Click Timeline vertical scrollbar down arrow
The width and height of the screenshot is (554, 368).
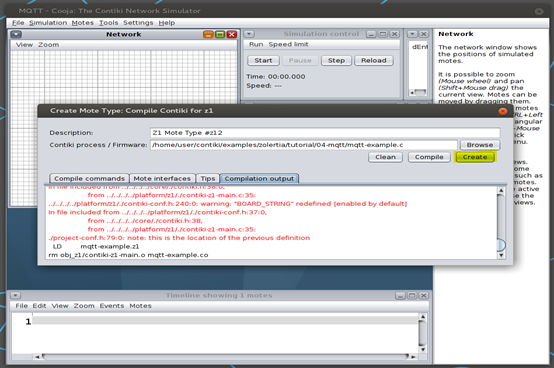(423, 350)
